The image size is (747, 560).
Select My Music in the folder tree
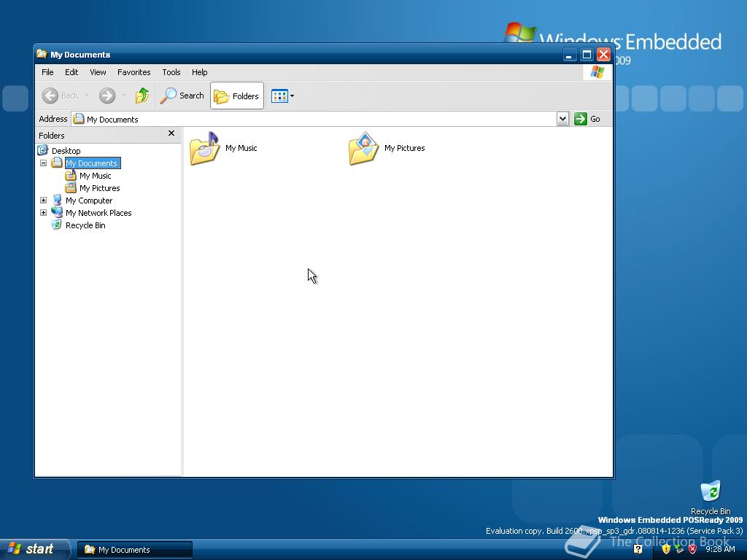click(96, 176)
